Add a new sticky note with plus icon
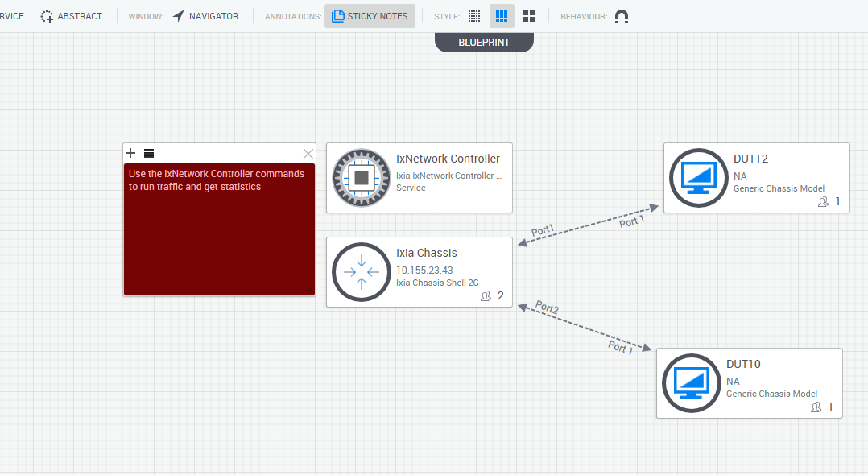 [x=130, y=153]
